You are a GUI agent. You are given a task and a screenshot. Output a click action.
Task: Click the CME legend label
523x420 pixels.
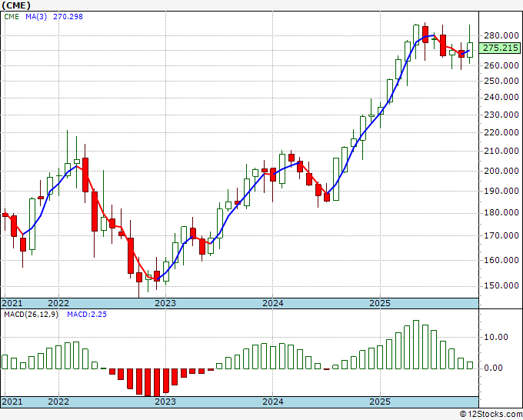(12, 17)
